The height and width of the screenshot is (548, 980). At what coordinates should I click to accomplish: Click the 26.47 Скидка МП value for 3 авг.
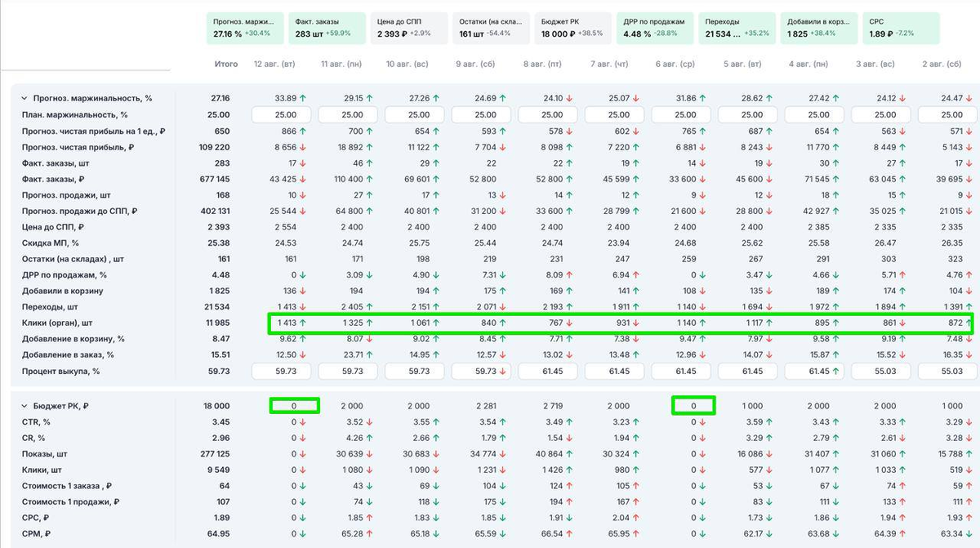pyautogui.click(x=885, y=243)
